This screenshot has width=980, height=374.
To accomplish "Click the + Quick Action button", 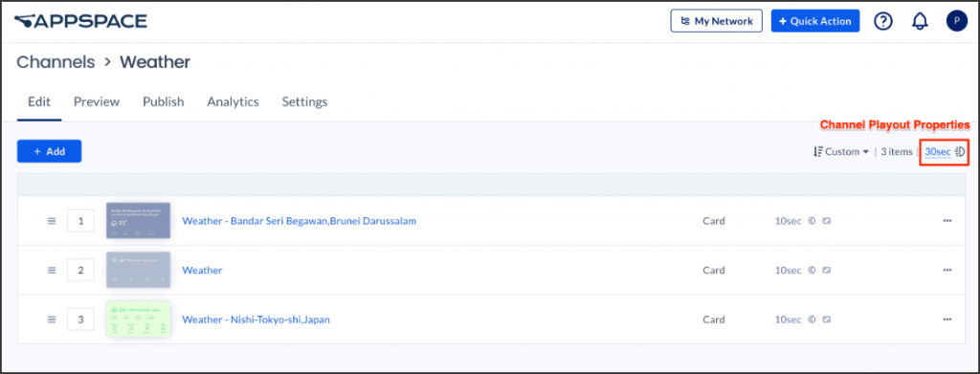I will pyautogui.click(x=815, y=21).
